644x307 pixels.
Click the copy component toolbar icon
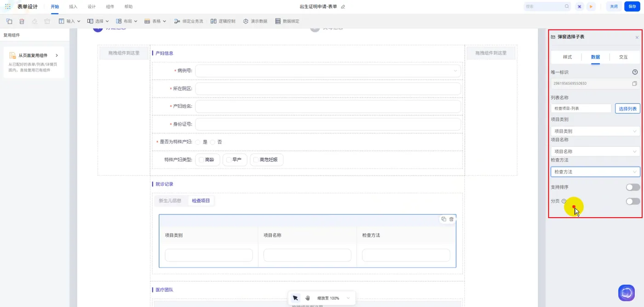click(x=9, y=21)
